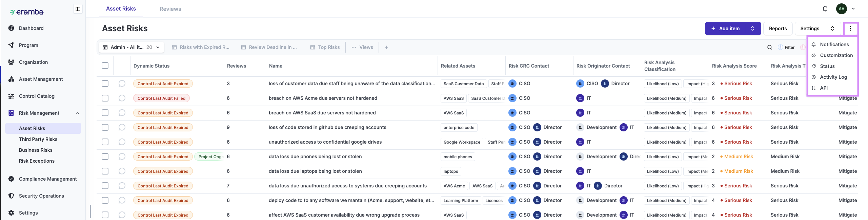Click the Reports button

pyautogui.click(x=778, y=29)
